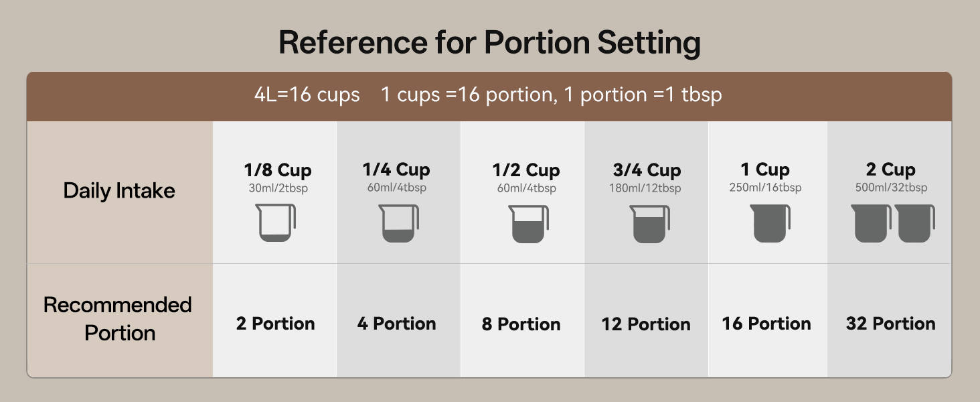Select the quarter-filled measuring cup icon
The width and height of the screenshot is (980, 402).
point(400,223)
